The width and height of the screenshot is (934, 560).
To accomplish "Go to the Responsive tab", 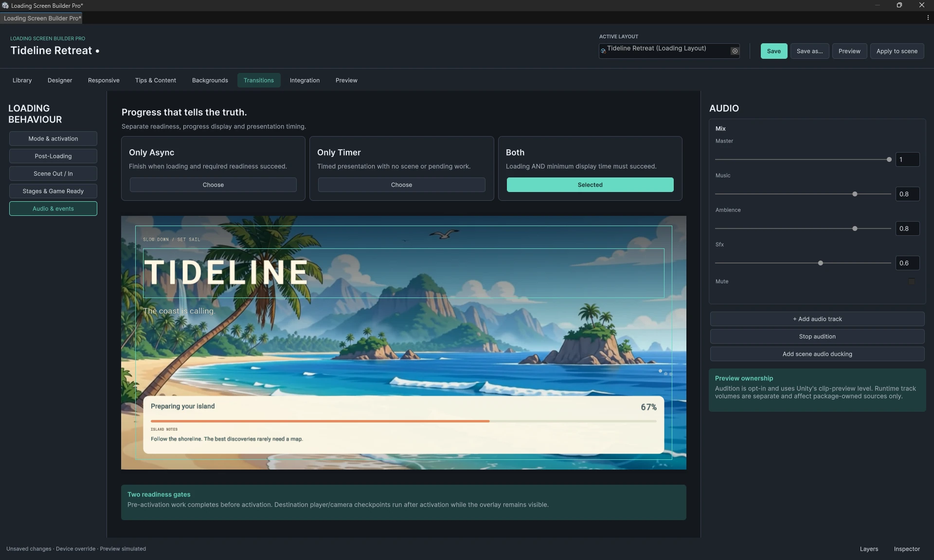I will (x=104, y=80).
